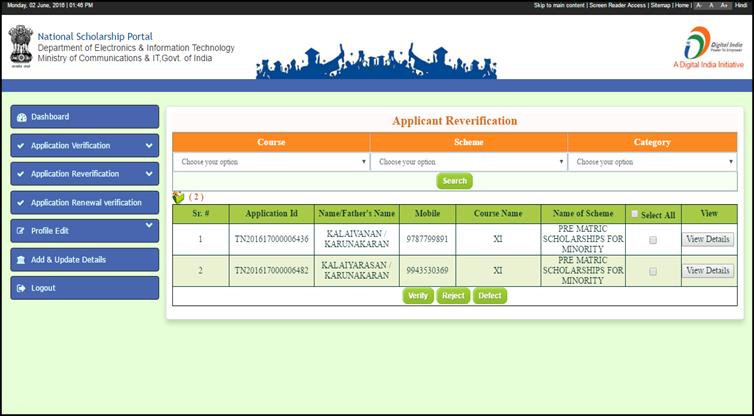Image resolution: width=754 pixels, height=416 pixels.
Task: Tick the checkbox for KALAIVANAN row
Action: pyautogui.click(x=653, y=240)
